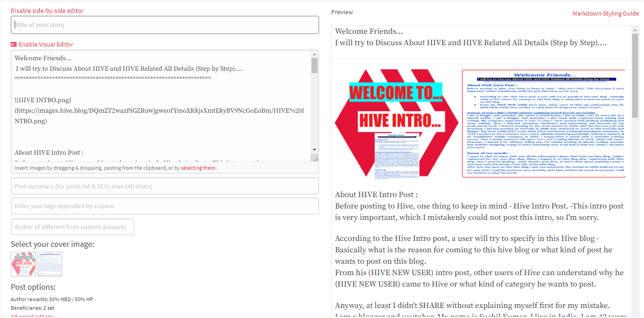644x318 pixels.
Task: Focus the Author input field
Action: [73, 227]
